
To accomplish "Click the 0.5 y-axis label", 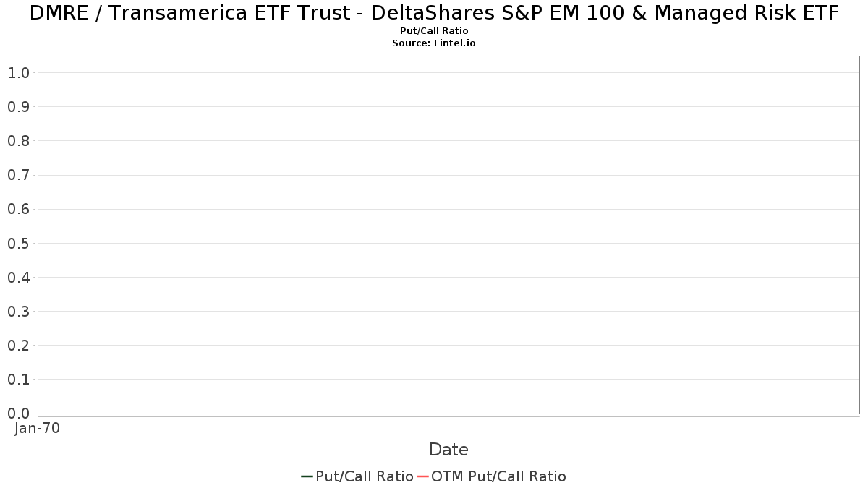I will click(x=18, y=244).
